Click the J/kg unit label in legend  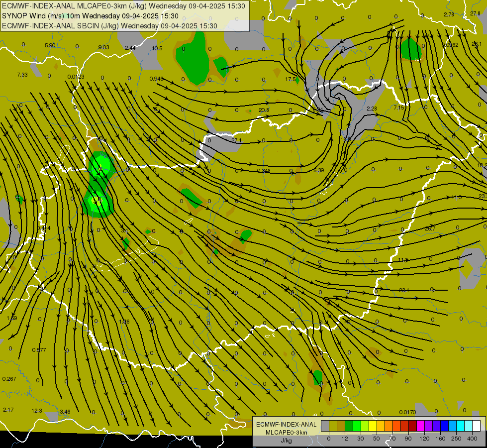point(287,441)
